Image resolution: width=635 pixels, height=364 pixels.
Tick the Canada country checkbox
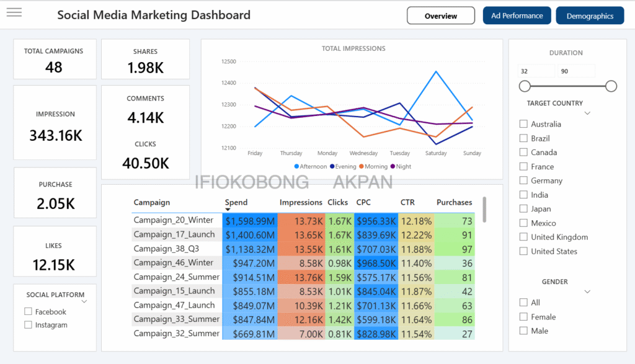pyautogui.click(x=524, y=153)
